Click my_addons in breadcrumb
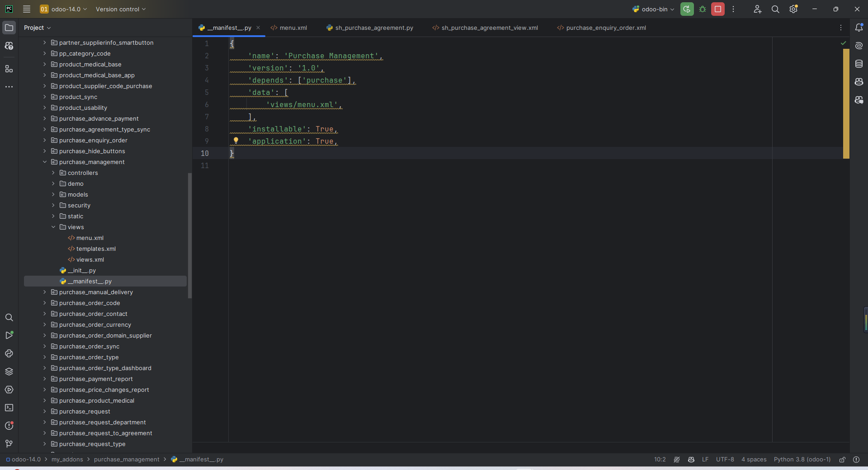Viewport: 868px width, 470px height. 67,460
